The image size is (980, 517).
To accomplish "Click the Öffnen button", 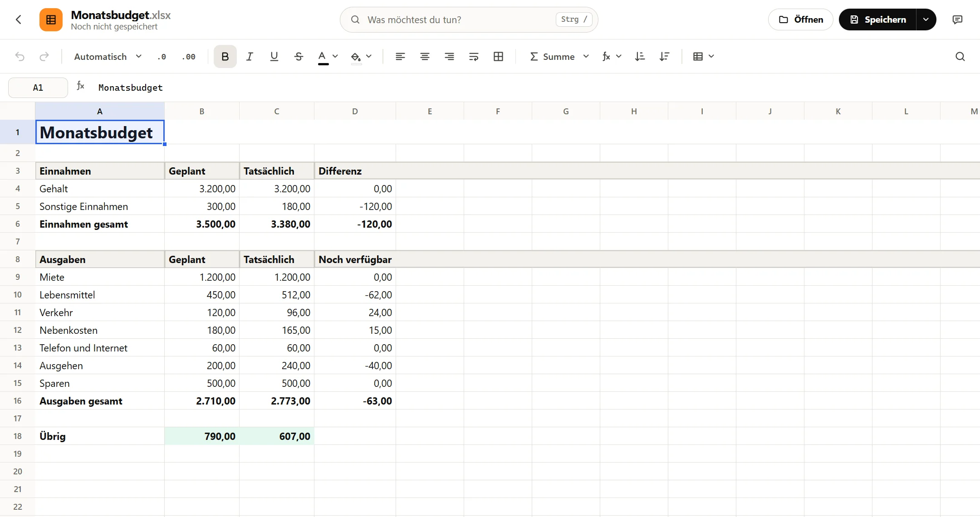I will pyautogui.click(x=801, y=20).
